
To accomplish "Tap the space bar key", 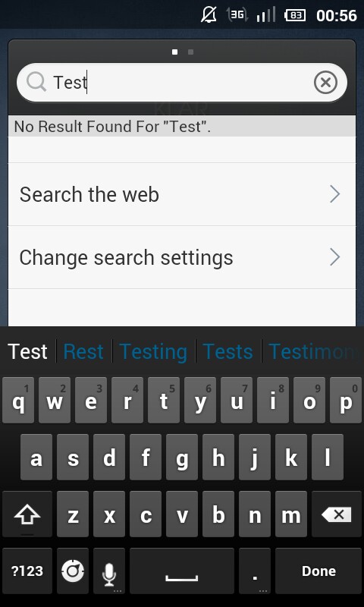I will click(x=182, y=571).
